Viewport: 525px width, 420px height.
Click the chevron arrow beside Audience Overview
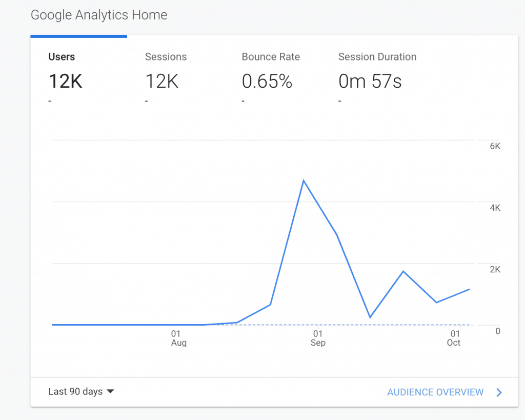pyautogui.click(x=499, y=392)
